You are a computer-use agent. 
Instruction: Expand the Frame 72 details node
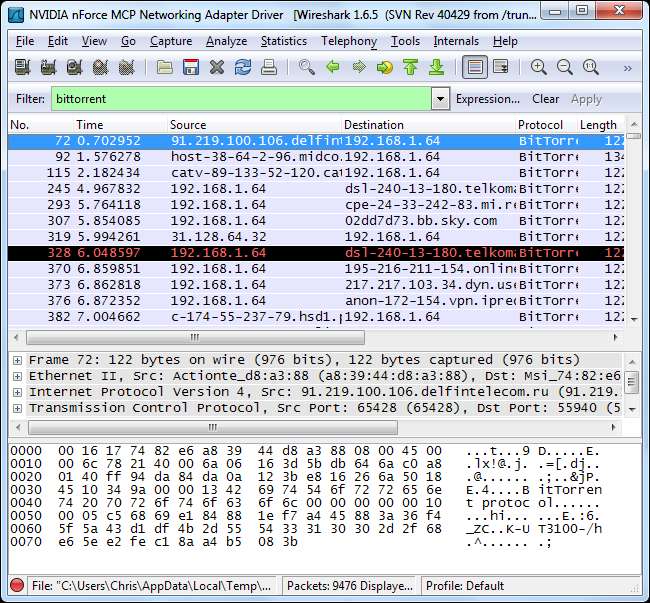(x=17, y=360)
